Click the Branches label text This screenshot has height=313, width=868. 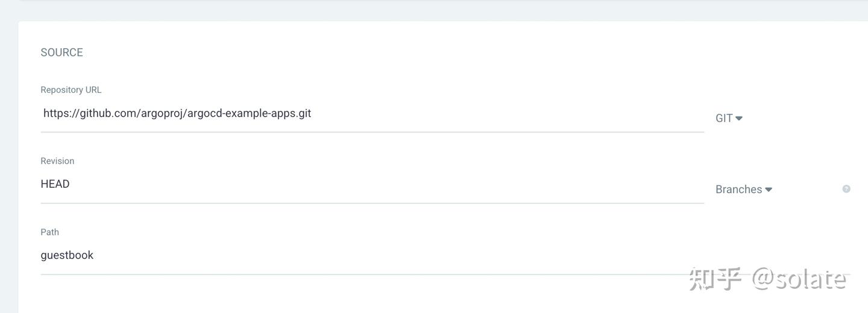(x=738, y=190)
